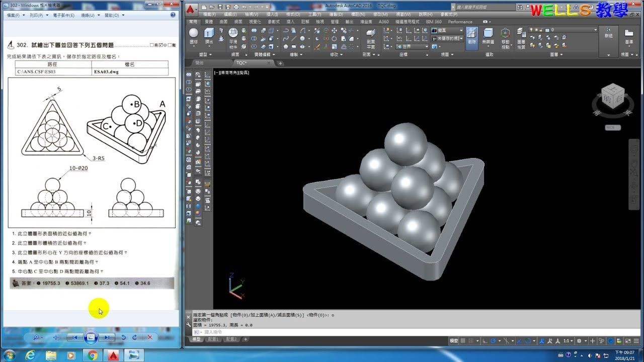Viewport: 644px width, 362px height.
Task: Open Layer Properties (圖層性質) manager
Action: pos(521,38)
